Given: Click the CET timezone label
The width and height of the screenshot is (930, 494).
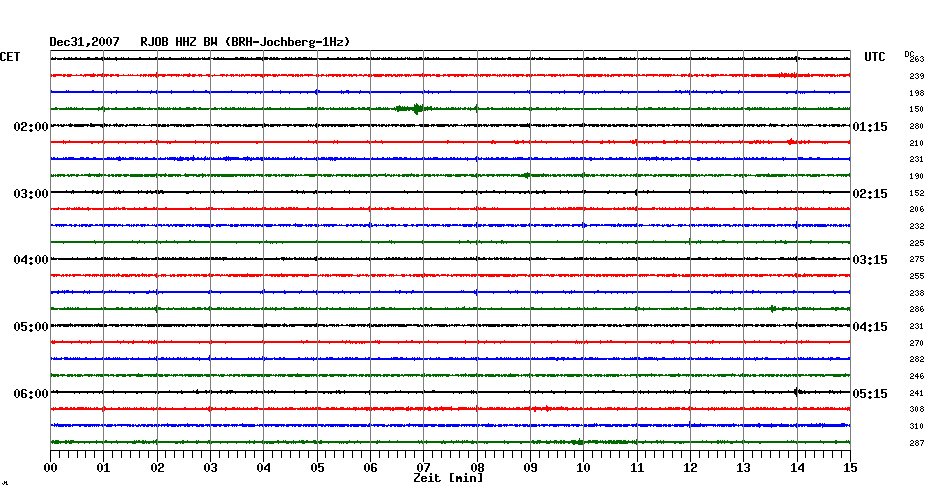Looking at the screenshot, I should point(10,57).
